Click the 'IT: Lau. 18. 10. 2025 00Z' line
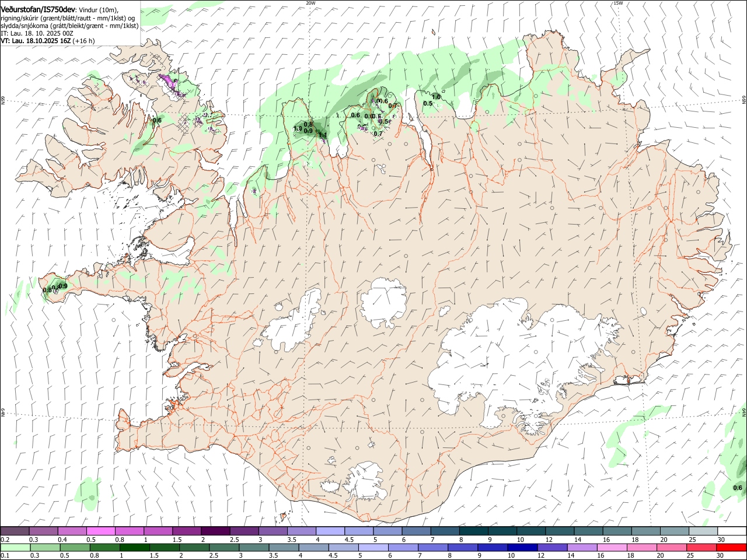 pos(37,33)
